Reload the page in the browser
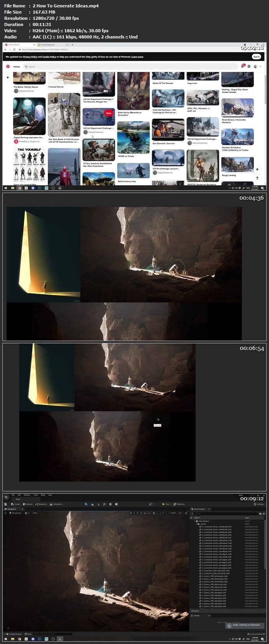Image resolution: width=269 pixels, height=644 pixels. [14, 49]
